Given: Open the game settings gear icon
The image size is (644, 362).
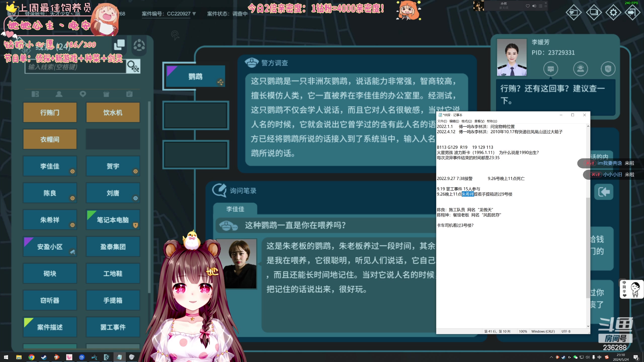Looking at the screenshot, I should [613, 12].
